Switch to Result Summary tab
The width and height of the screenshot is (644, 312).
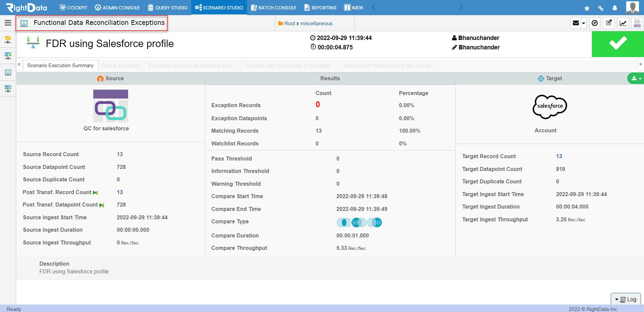121,65
